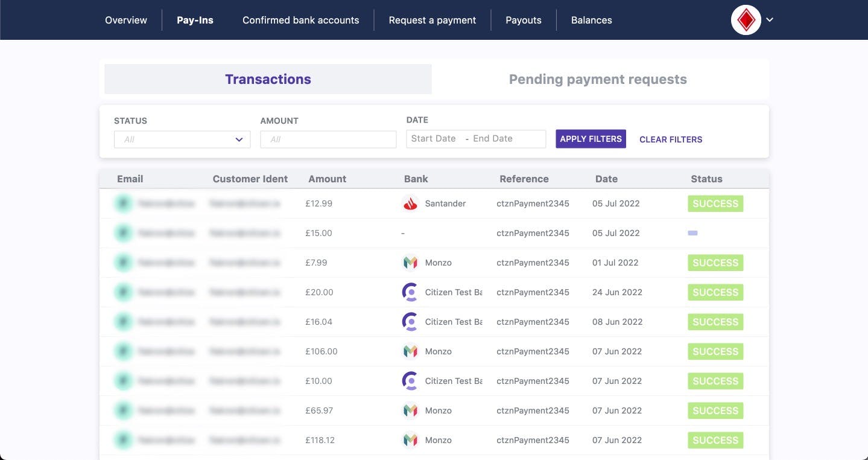Click the customer avatar in £15.00 row

point(124,233)
